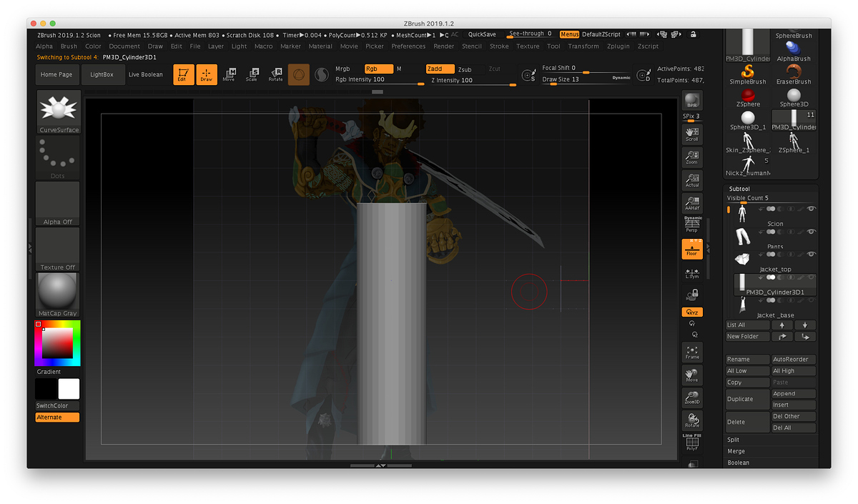Viewport: 858px width, 504px height.
Task: Toggle Line Fill PolyF display
Action: (691, 442)
